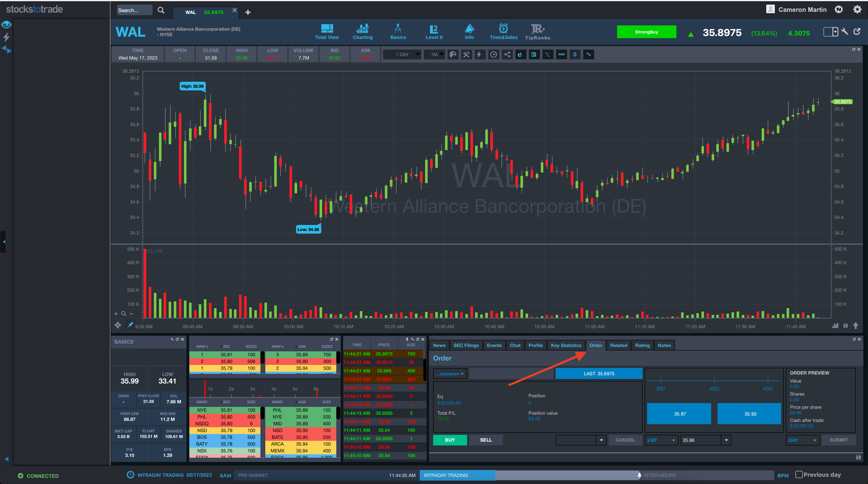Click the 35.87 bid price box
This screenshot has height=484, width=868.
tap(679, 414)
